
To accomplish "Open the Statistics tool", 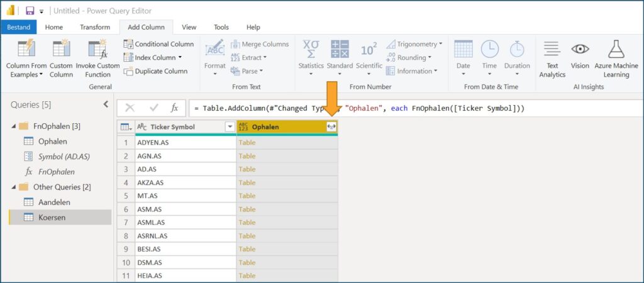I will (x=311, y=49).
